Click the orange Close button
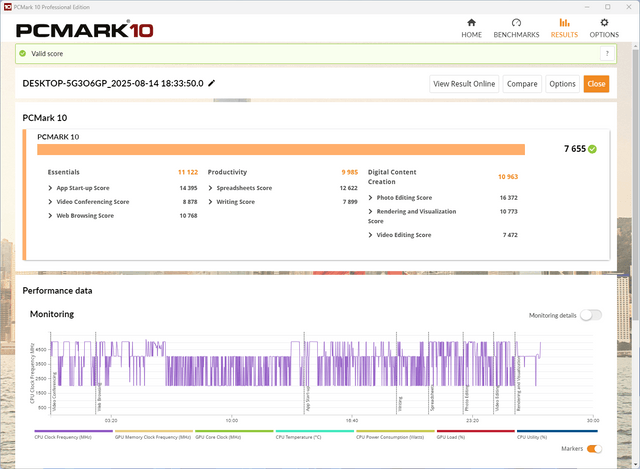 pyautogui.click(x=596, y=84)
